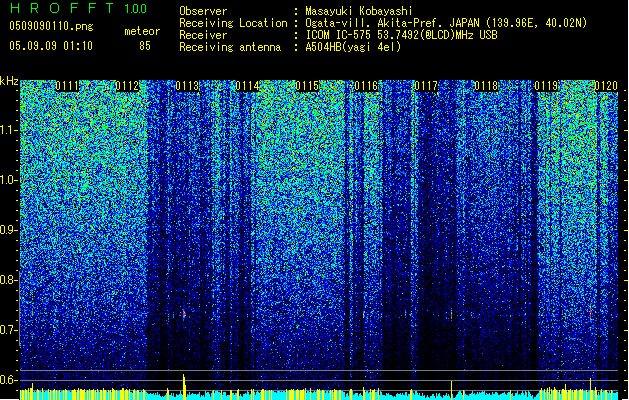Click the meteor label
The width and height of the screenshot is (629, 400).
point(142,31)
